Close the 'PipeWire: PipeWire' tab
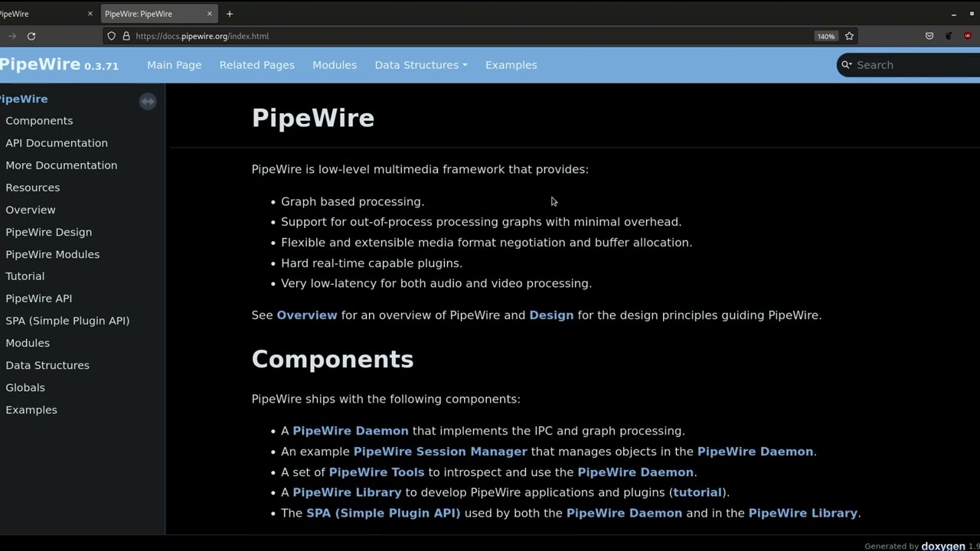Screen dimensions: 980x551 click(x=209, y=14)
